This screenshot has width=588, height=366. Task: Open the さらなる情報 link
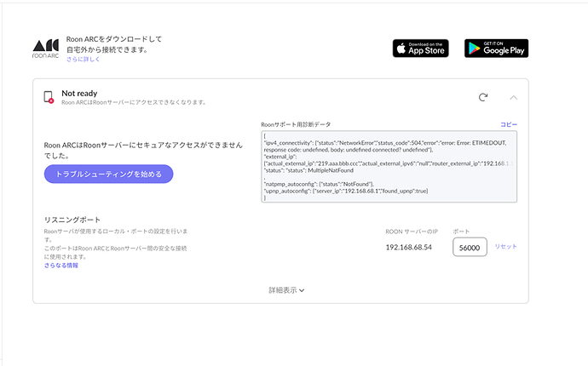[61, 266]
